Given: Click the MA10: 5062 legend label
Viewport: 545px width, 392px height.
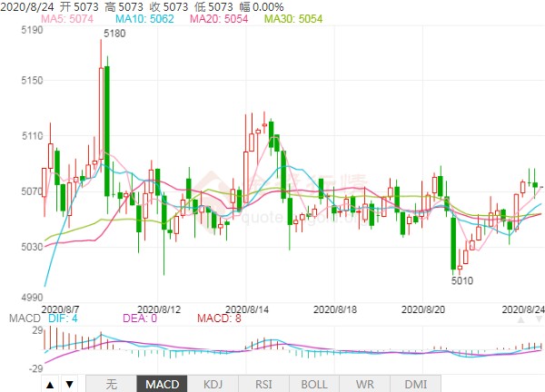Looking at the screenshot, I should [x=144, y=18].
